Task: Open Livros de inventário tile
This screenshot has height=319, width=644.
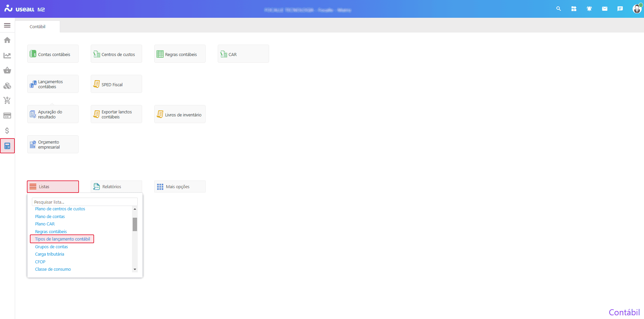Action: click(x=180, y=114)
